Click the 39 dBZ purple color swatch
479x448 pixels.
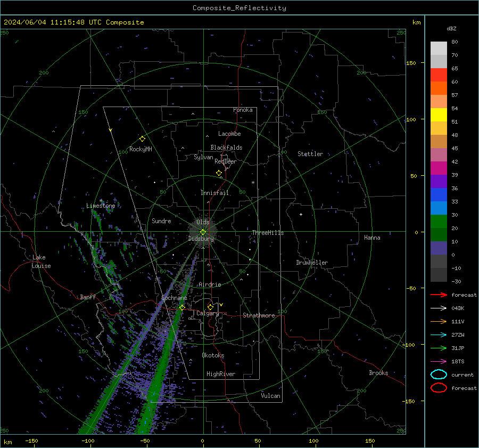(439, 181)
